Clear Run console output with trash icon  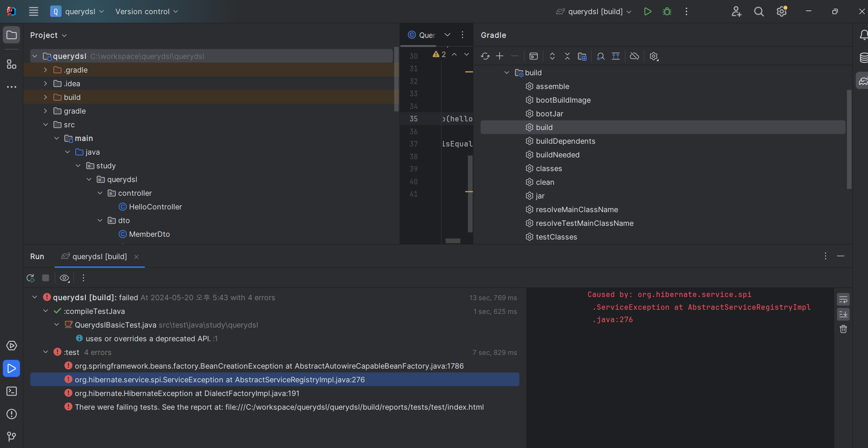pos(843,329)
